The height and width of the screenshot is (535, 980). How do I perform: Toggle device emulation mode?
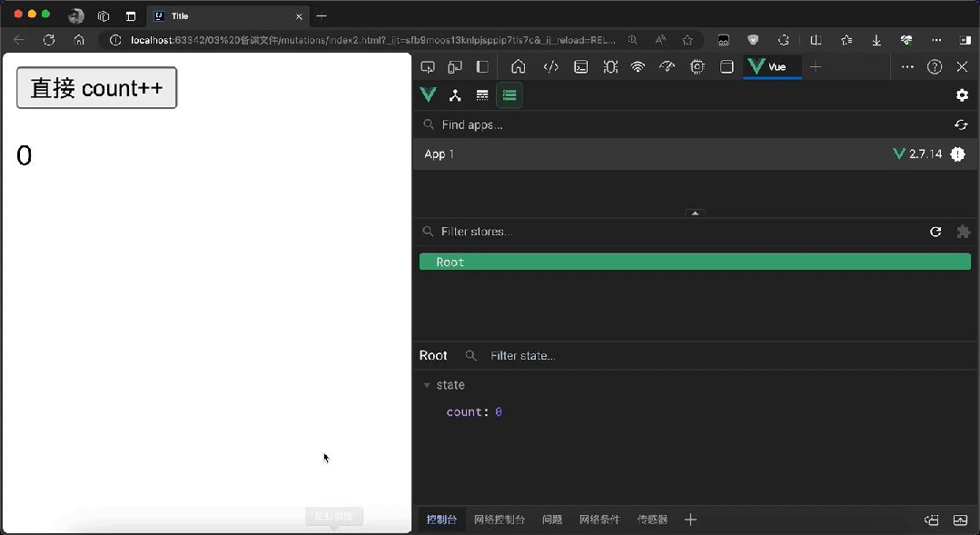coord(455,67)
